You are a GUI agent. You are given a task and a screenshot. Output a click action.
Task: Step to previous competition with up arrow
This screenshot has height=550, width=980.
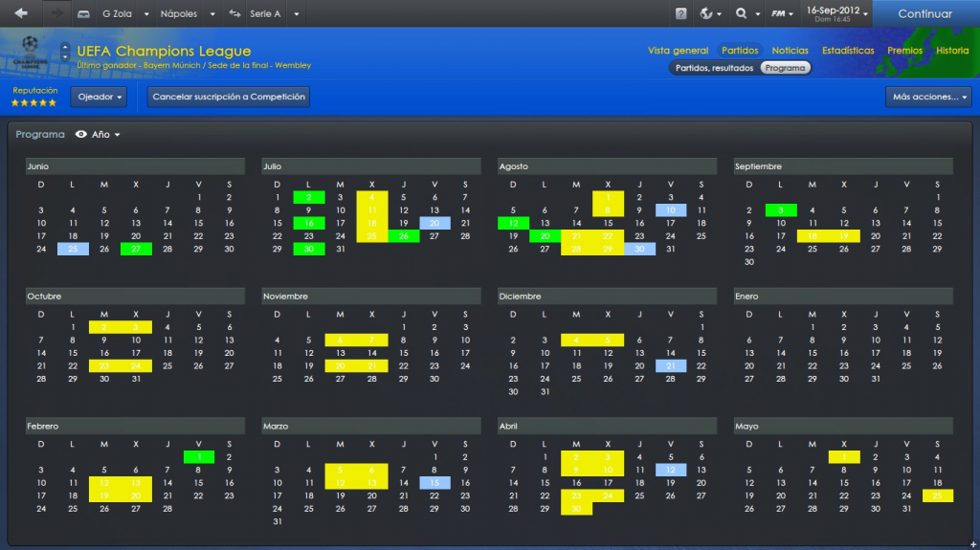65,46
